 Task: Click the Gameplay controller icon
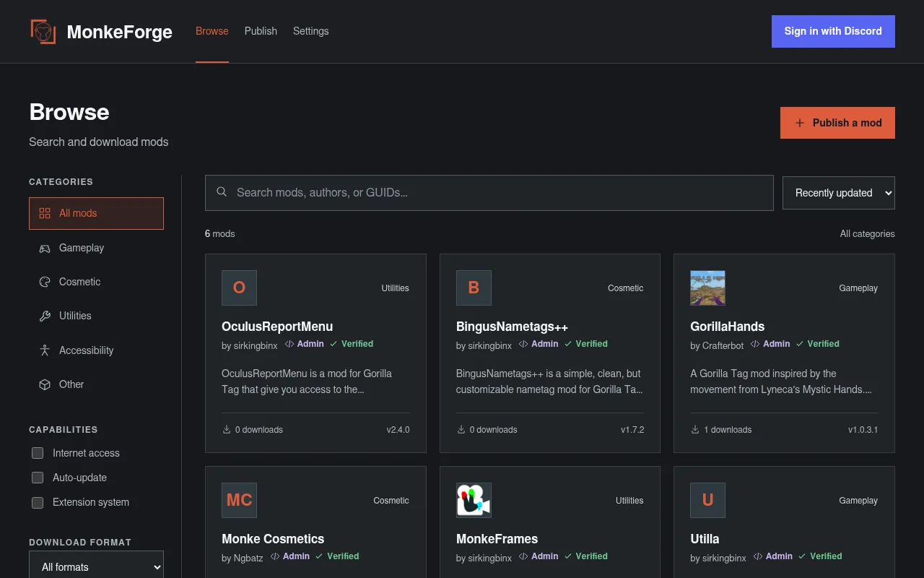click(45, 248)
